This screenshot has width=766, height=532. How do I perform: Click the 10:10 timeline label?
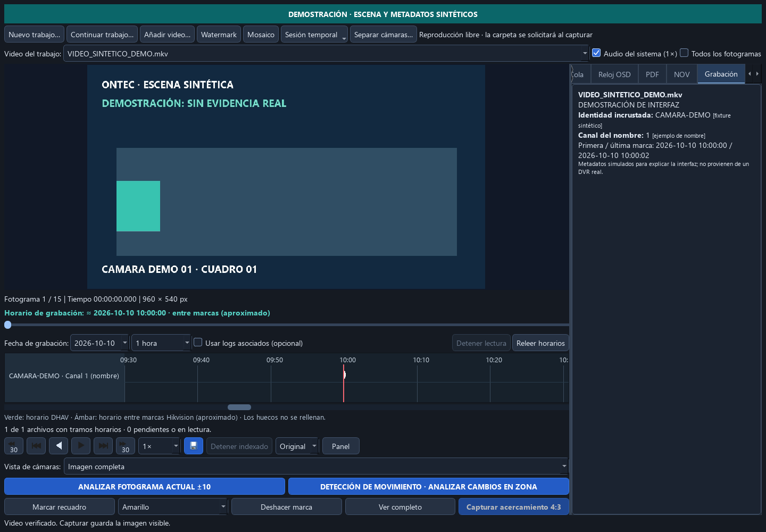coord(421,360)
